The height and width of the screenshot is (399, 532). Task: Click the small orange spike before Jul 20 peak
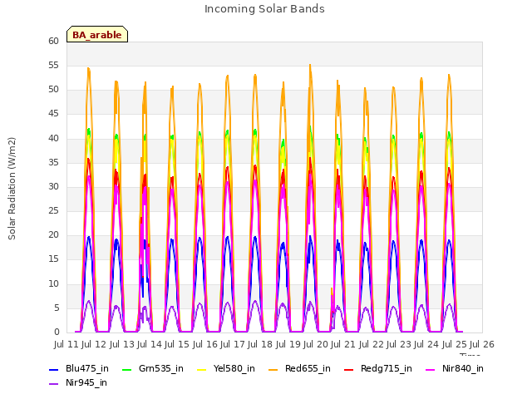(x=332, y=290)
